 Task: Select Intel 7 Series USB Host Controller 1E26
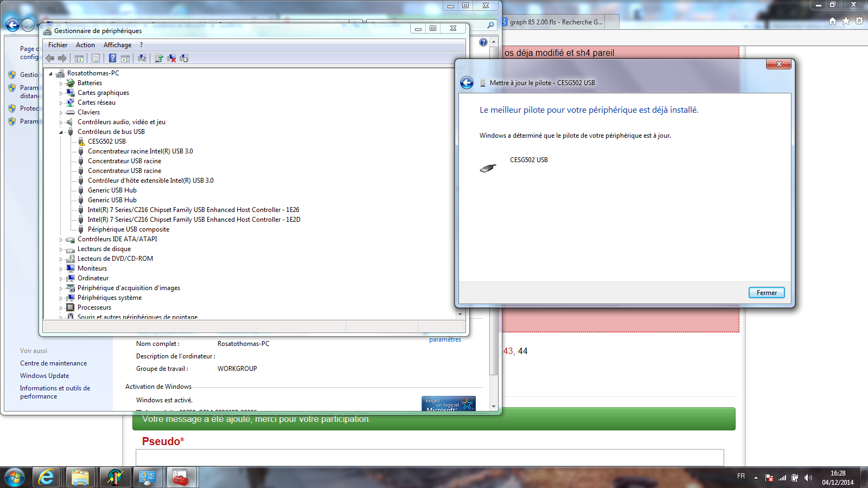[193, 210]
